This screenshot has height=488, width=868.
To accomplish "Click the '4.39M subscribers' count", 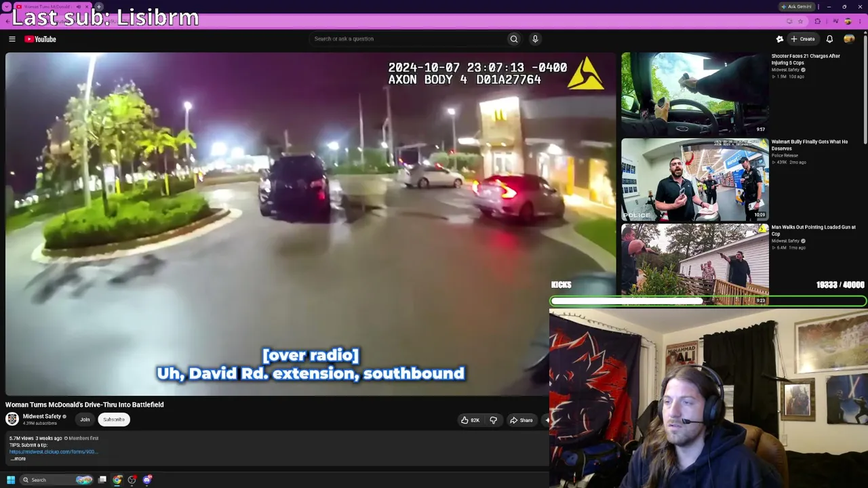I will coord(40,424).
